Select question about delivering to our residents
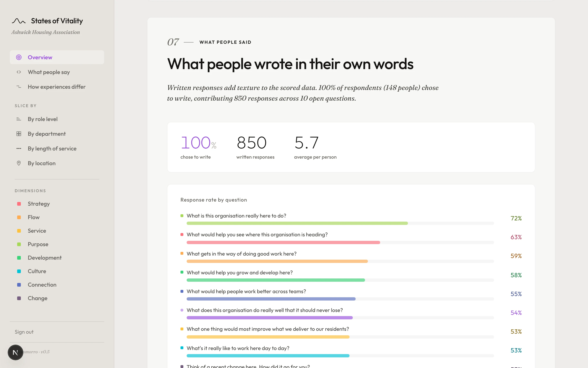This screenshot has height=368, width=588. tap(268, 329)
